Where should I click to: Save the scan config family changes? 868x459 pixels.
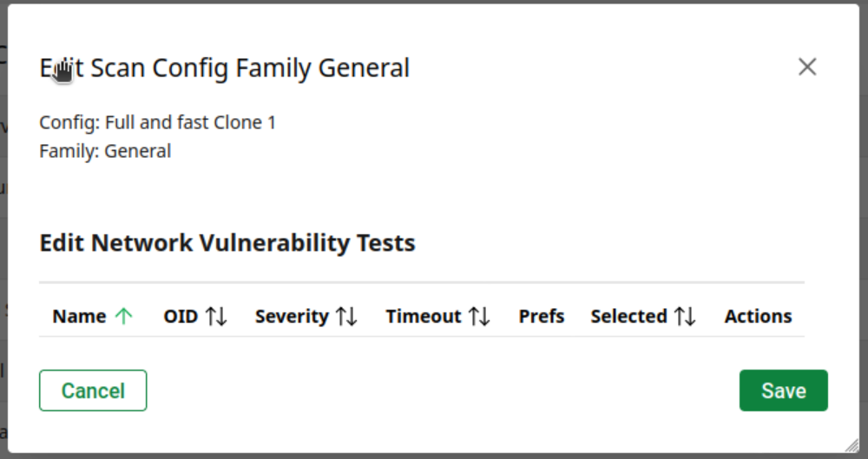[x=783, y=390]
